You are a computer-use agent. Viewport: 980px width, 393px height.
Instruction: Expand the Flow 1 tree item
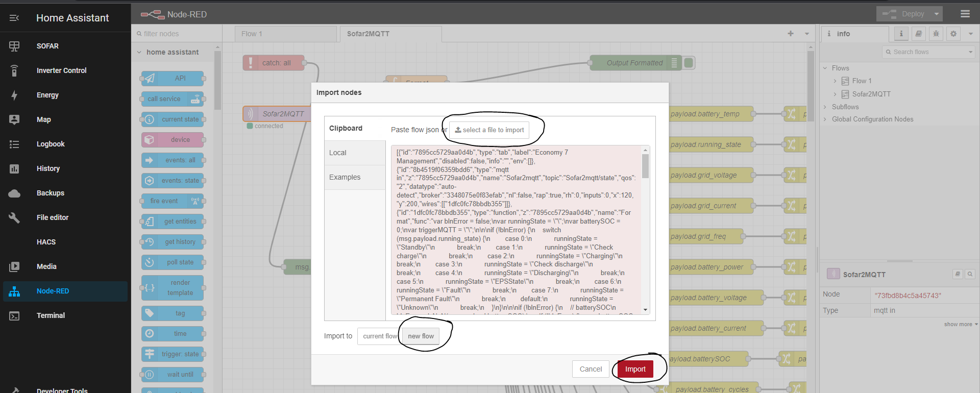835,81
